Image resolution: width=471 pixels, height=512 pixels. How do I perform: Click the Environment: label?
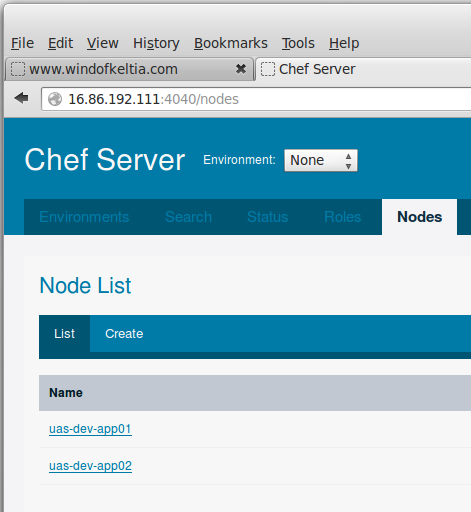click(239, 160)
